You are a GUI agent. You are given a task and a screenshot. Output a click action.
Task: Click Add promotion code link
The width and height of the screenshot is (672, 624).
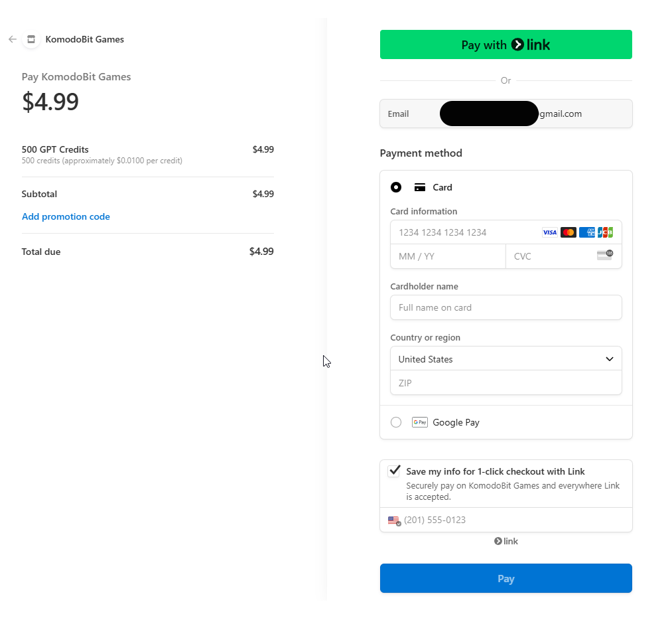[x=66, y=216]
